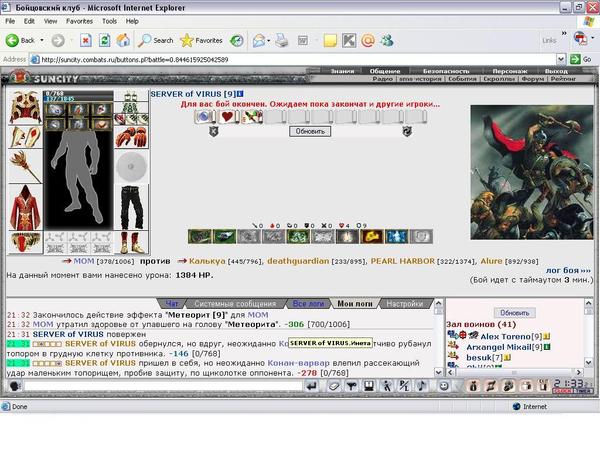Click the blue figure combat technique icon
Image resolution: width=600 pixels, height=450 pixels.
pos(396,236)
